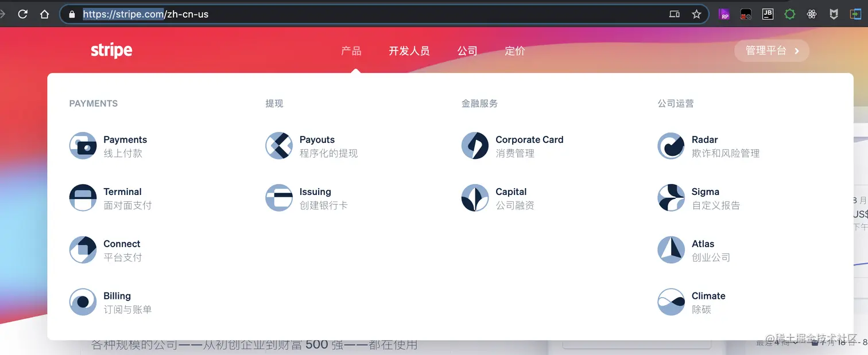This screenshot has width=868, height=355.
Task: Click the browser address bar URL
Action: tap(146, 14)
